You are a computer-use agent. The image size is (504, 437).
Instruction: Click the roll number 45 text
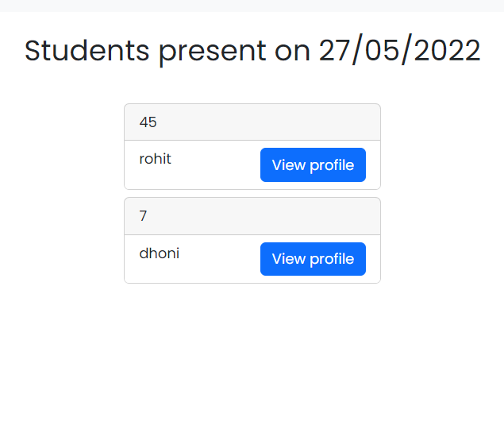pyautogui.click(x=148, y=122)
